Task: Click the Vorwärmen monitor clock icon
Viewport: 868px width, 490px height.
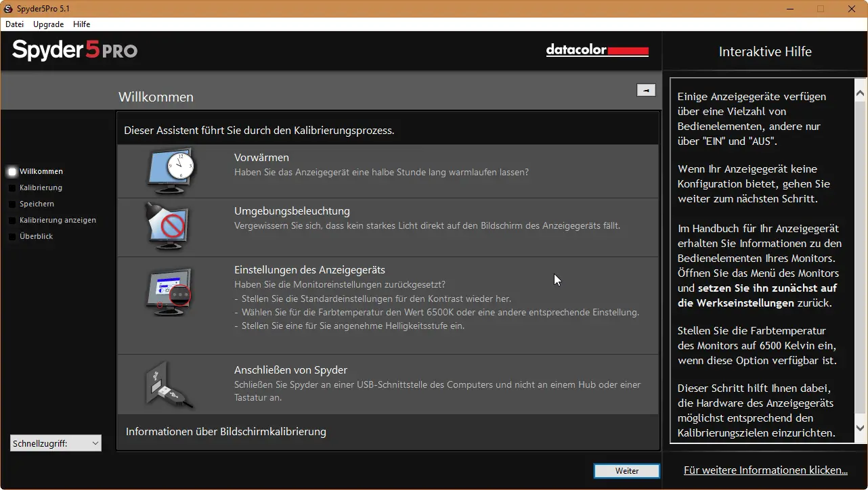Action: 171,171
